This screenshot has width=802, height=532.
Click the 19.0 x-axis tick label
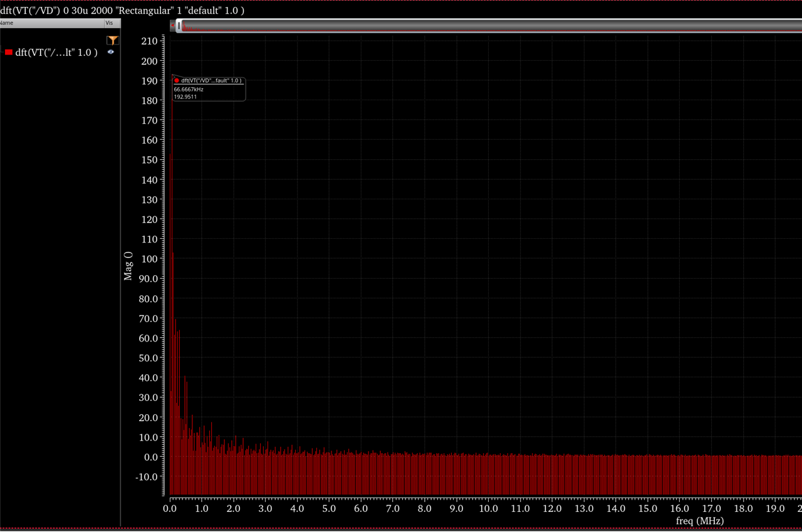[775, 508]
